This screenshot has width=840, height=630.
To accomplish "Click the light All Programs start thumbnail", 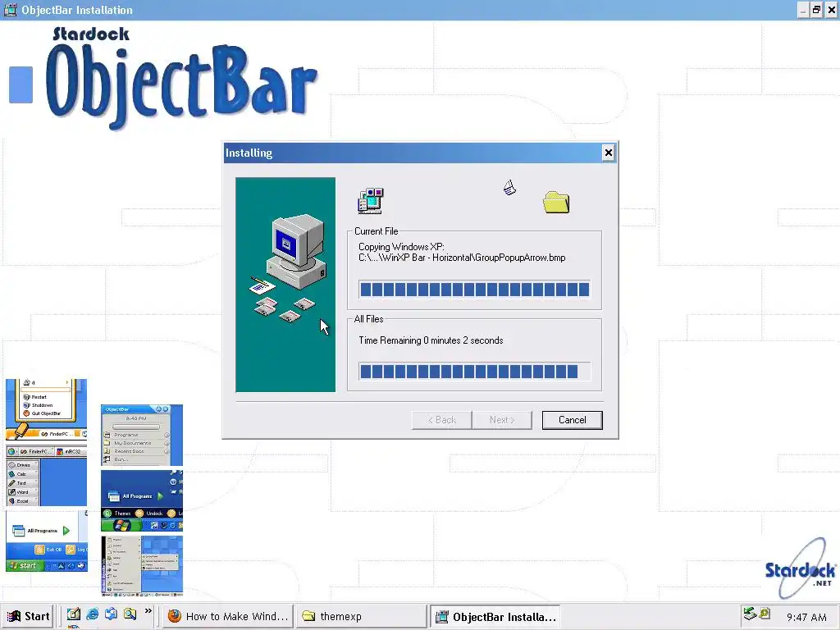I will click(x=47, y=541).
